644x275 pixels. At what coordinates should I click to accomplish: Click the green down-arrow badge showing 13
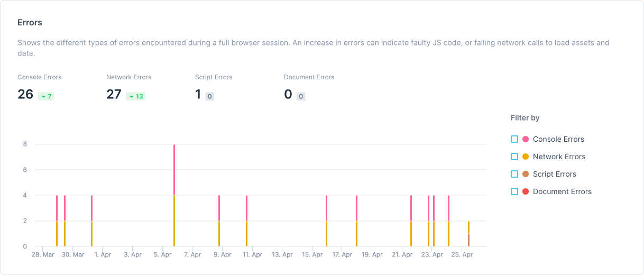pos(136,96)
